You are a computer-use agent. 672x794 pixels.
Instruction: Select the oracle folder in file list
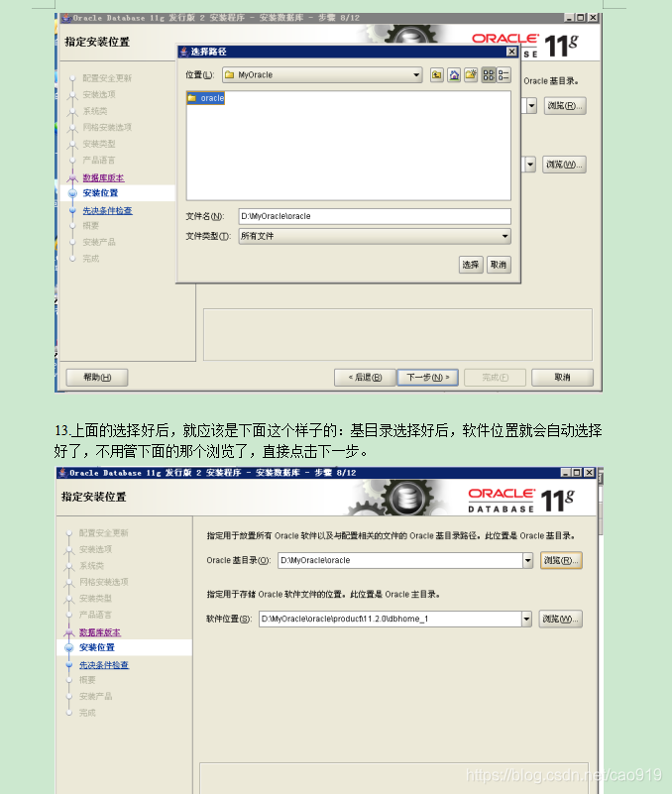[x=205, y=98]
